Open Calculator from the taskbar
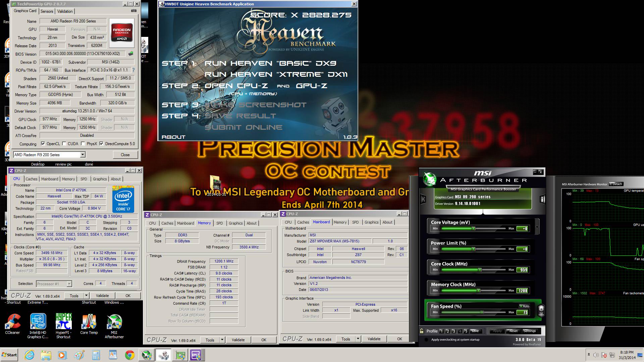 [x=96, y=355]
